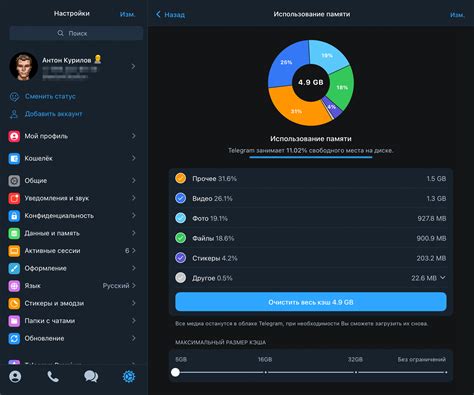Open Кошелёк settings row label
The image size is (474, 395).
coord(38,158)
